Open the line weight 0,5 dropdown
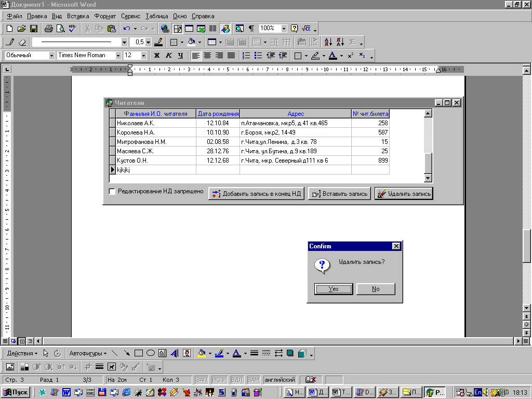Screen dimensions: 532x399 click(x=148, y=42)
